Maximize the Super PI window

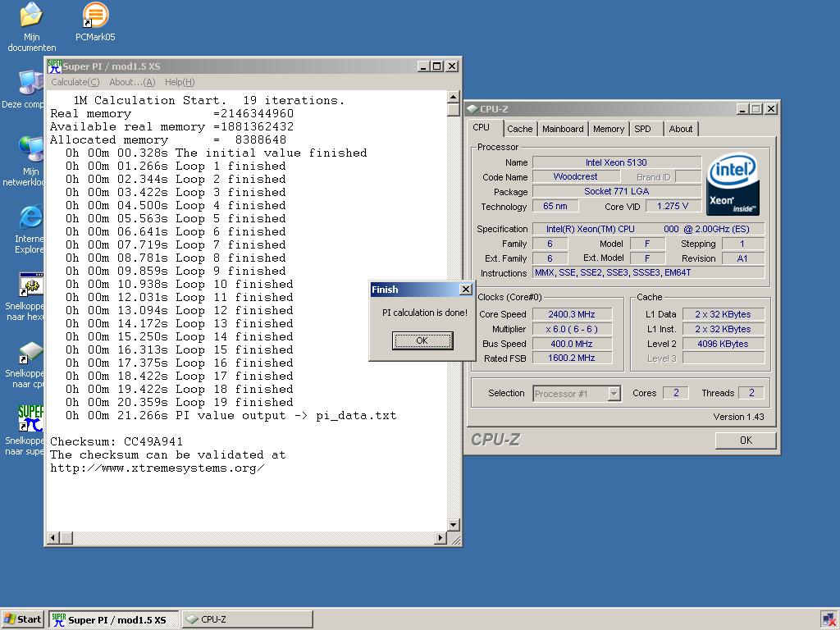pos(437,66)
